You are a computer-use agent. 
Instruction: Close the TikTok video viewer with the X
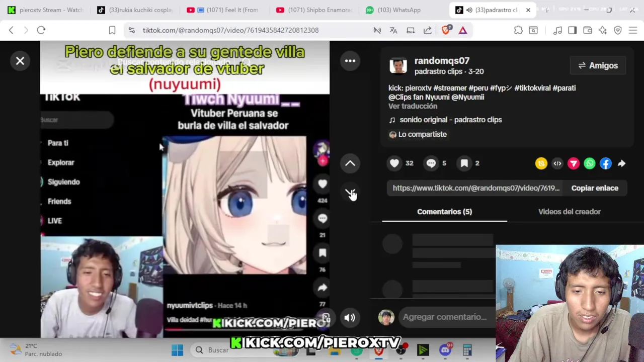(x=20, y=61)
